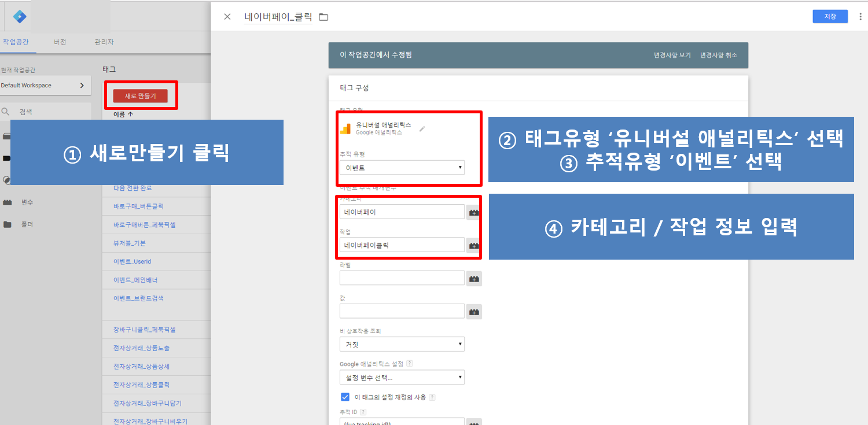Click the Google Tag Manager logo
This screenshot has width=868, height=425.
[20, 16]
